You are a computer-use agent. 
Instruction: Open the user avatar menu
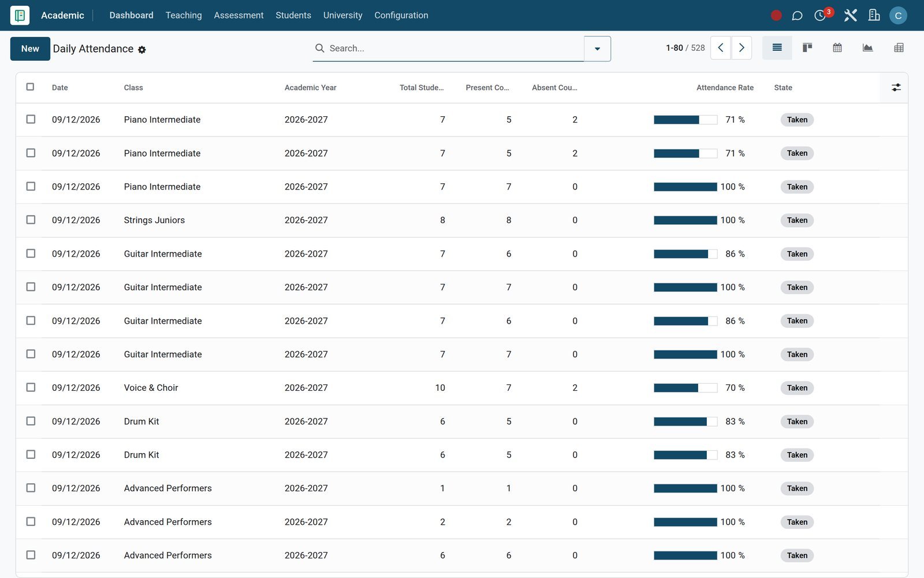coord(898,16)
